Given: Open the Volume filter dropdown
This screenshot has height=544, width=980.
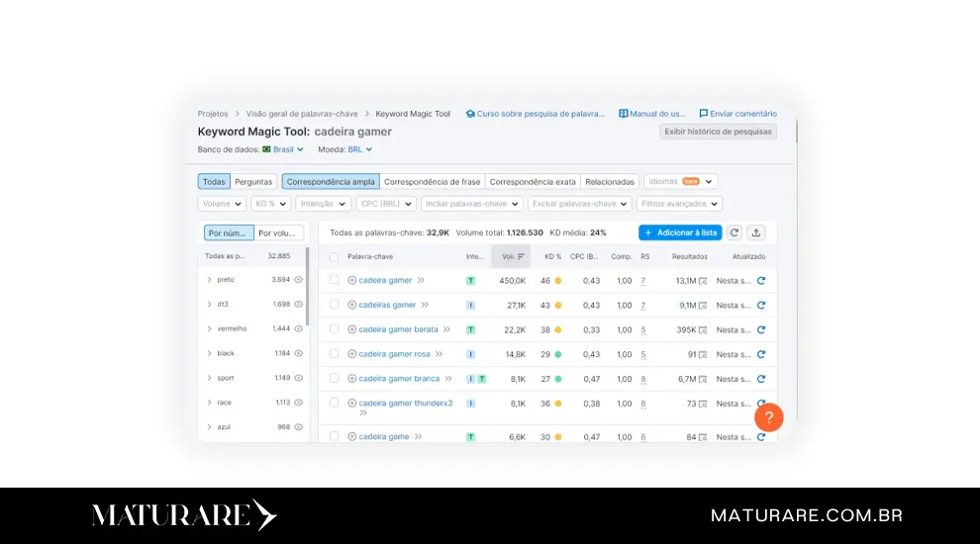Looking at the screenshot, I should click(222, 204).
